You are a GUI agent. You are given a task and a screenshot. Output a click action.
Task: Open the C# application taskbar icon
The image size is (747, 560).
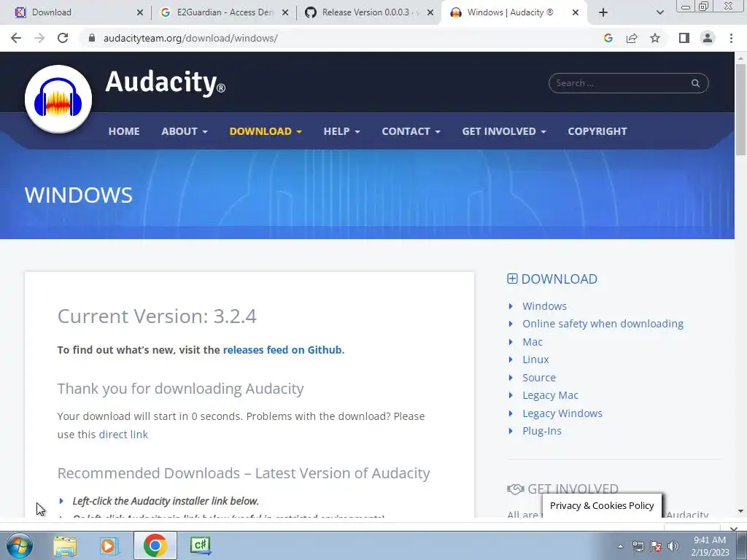[200, 545]
